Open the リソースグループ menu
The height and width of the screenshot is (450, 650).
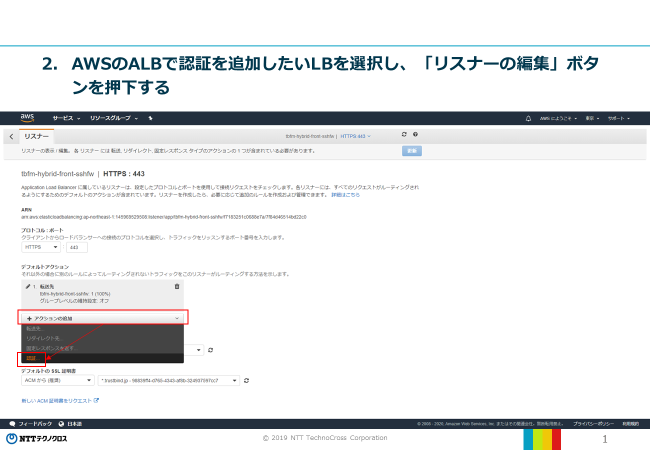[x=114, y=118]
